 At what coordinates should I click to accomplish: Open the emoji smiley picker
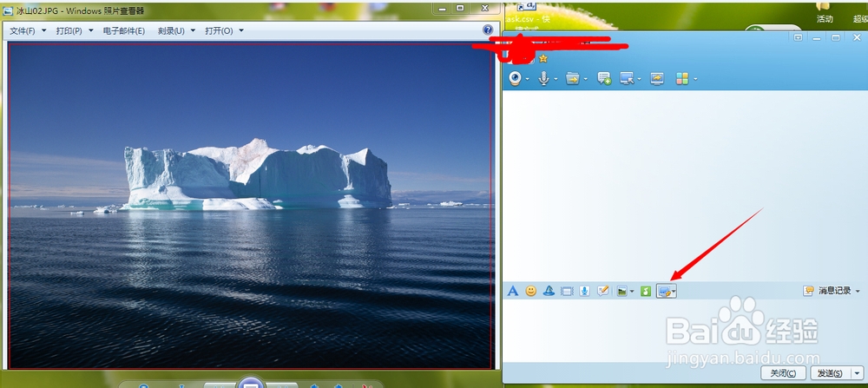[531, 291]
